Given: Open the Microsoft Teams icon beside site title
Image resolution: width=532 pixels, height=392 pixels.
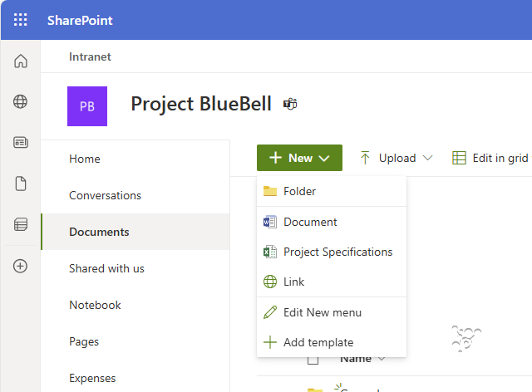Looking at the screenshot, I should pyautogui.click(x=290, y=104).
